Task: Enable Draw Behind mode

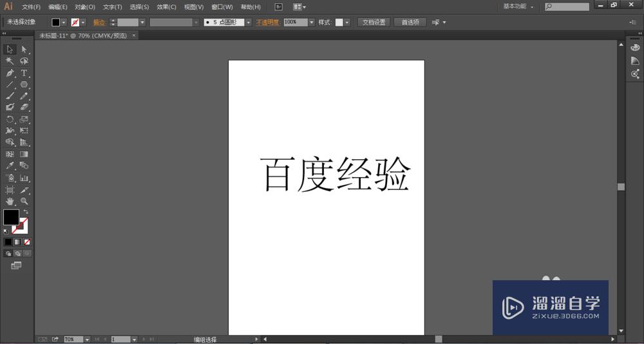Action: (x=17, y=254)
